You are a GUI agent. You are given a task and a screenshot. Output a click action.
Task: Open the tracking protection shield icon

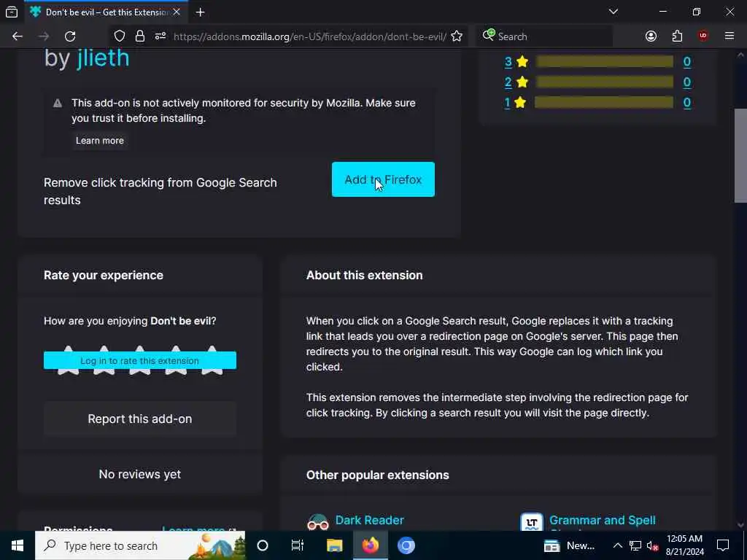(x=120, y=36)
